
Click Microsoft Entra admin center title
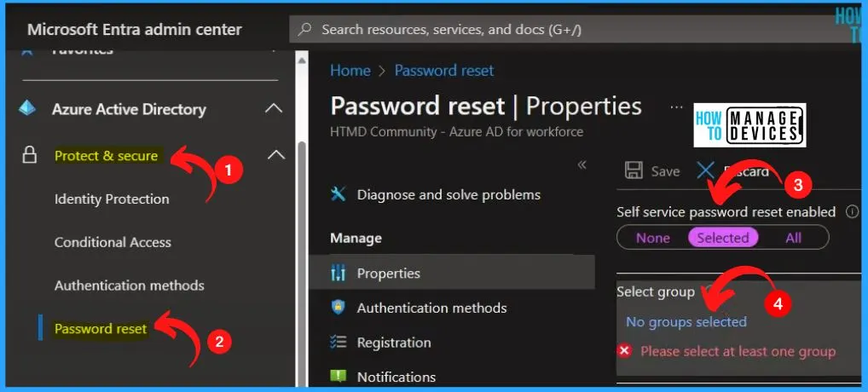(x=135, y=29)
